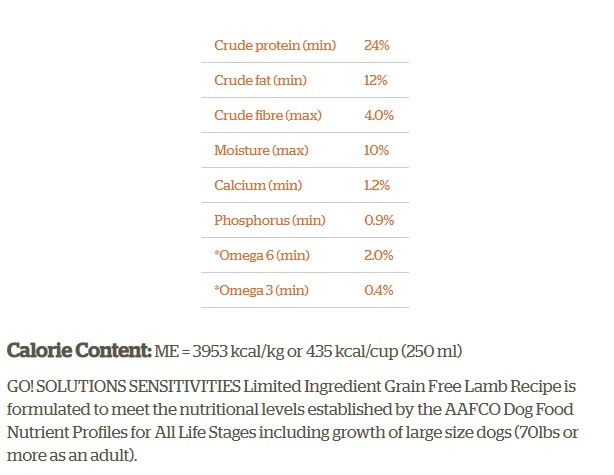Viewport: 614px width, 475px height.
Task: Click the Crude fat (min) row label
Action: coord(260,80)
